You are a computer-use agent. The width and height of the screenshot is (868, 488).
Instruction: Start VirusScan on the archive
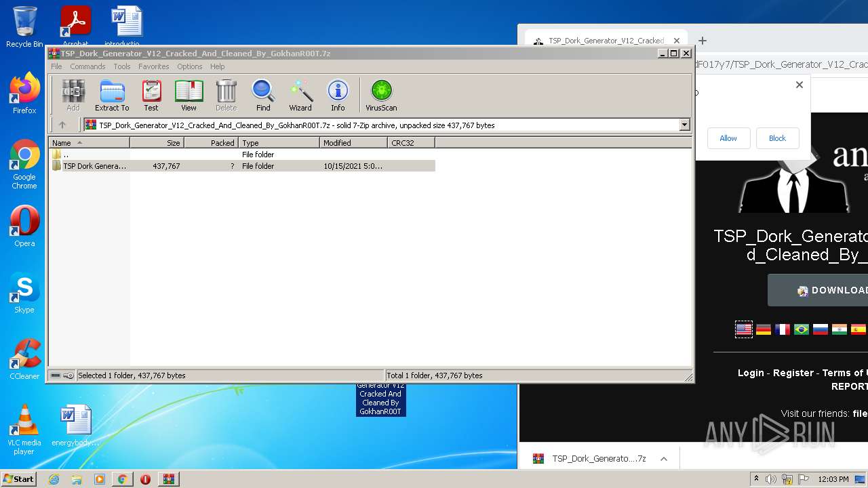381,95
